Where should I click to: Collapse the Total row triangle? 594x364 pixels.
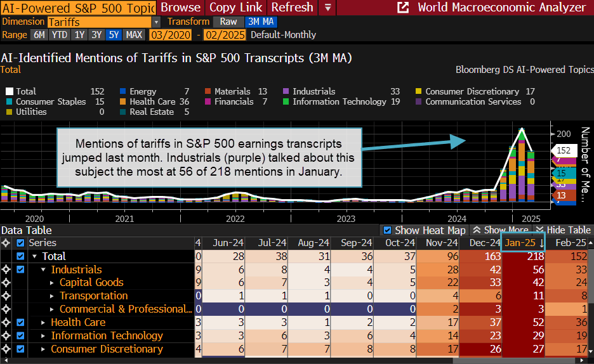34,257
